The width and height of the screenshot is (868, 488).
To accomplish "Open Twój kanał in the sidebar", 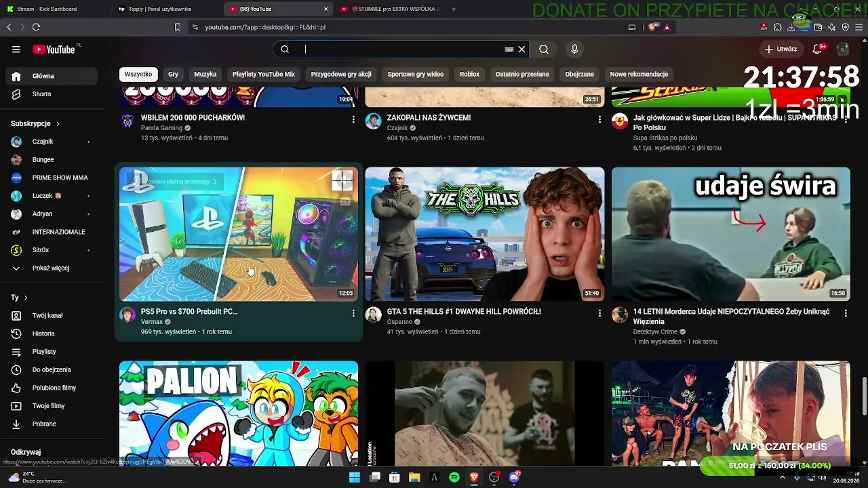I will 52,316.
